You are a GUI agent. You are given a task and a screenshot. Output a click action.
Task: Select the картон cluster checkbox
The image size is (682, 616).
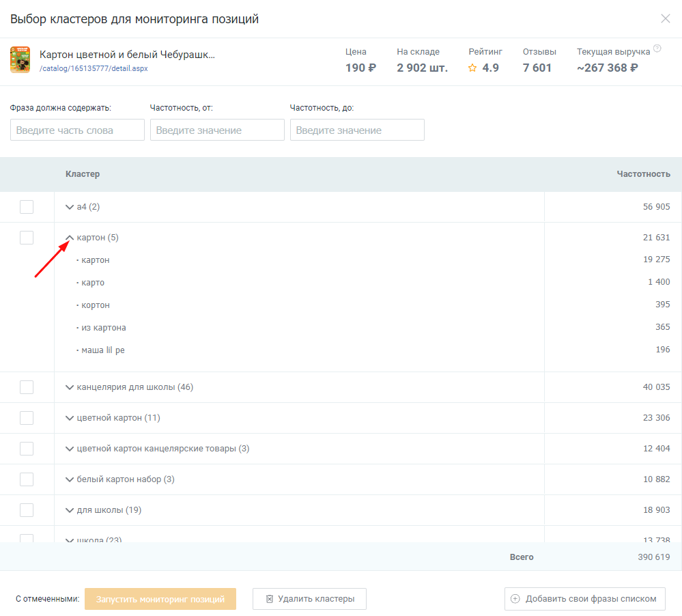27,238
